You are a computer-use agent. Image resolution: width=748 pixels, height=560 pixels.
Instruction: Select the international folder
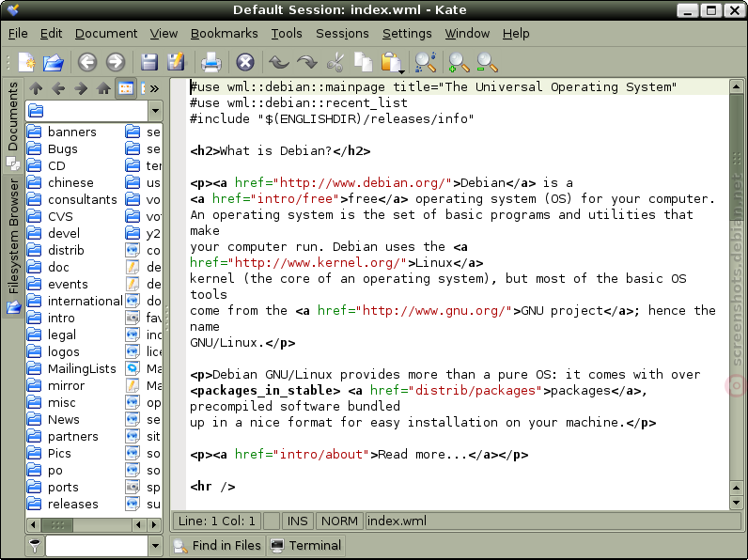click(x=75, y=301)
